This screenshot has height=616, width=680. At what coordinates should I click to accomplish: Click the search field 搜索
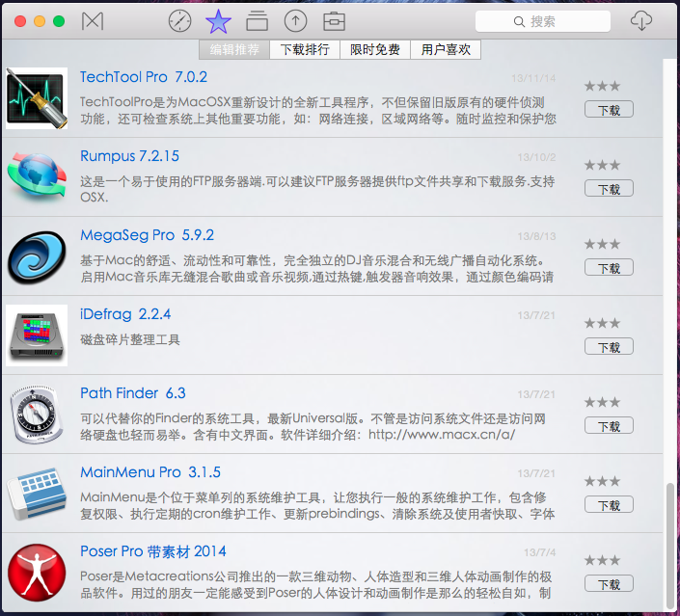[x=542, y=21]
